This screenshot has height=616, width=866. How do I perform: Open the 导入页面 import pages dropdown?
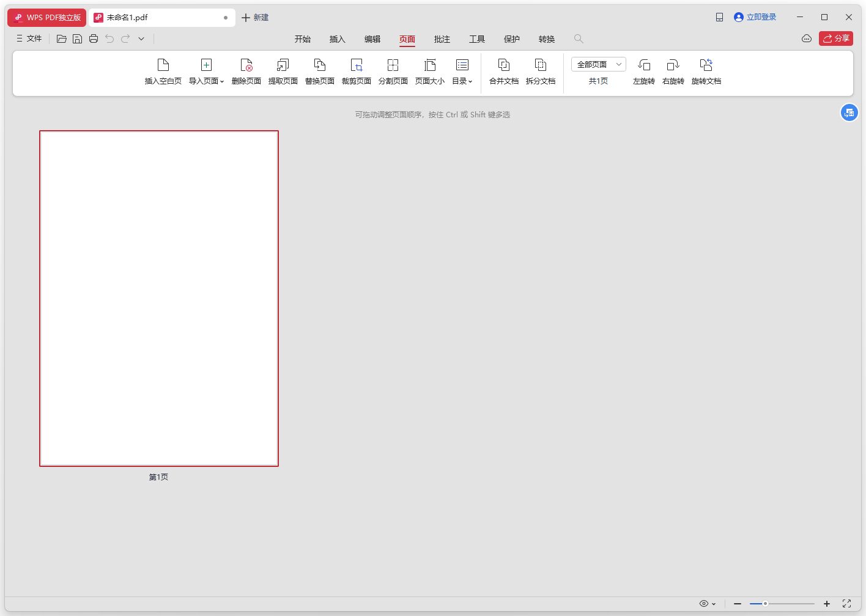(x=206, y=70)
